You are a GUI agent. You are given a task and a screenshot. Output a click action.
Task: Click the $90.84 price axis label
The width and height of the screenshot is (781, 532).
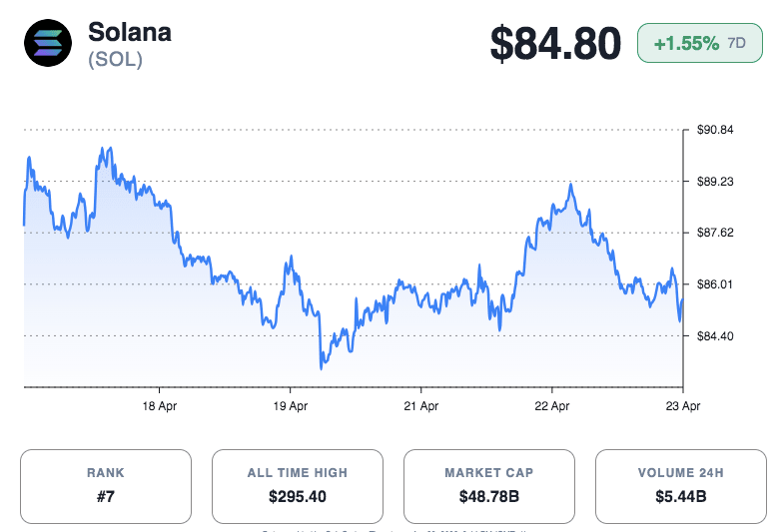pyautogui.click(x=715, y=130)
